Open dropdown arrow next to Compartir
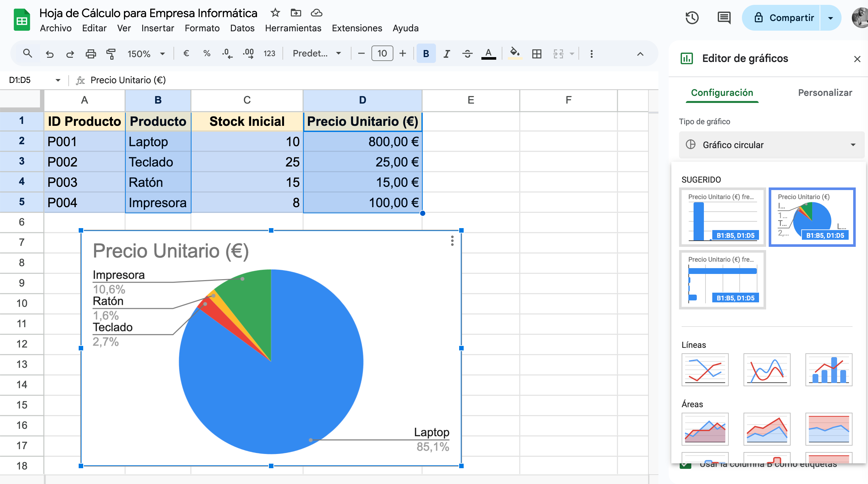The image size is (868, 484). tap(830, 17)
